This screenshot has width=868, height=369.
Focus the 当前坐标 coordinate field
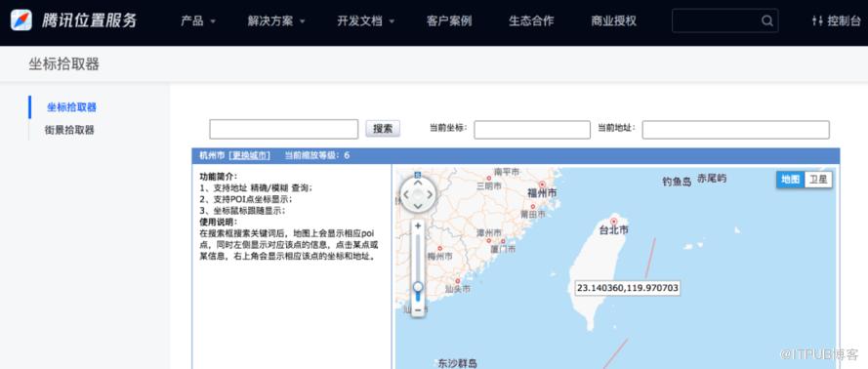pyautogui.click(x=532, y=130)
